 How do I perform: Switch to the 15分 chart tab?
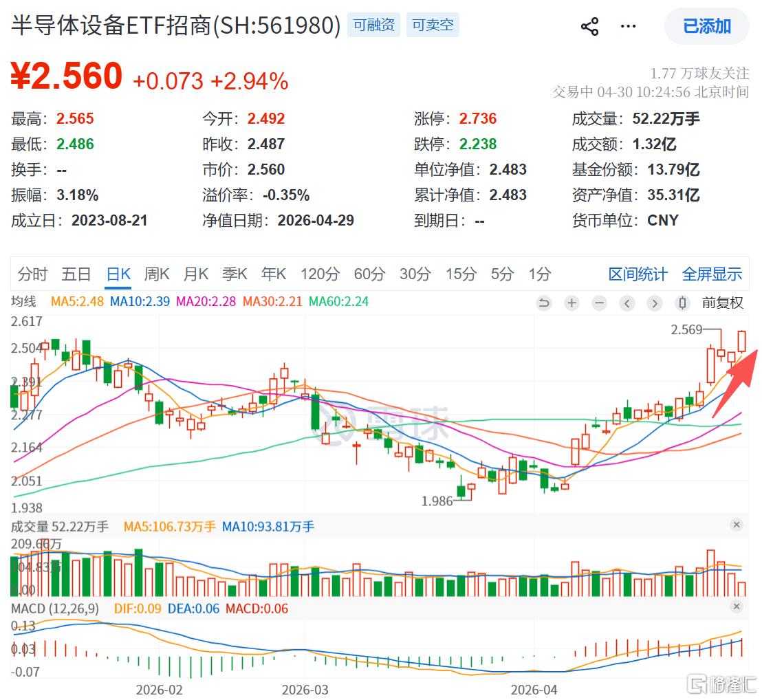coord(461,274)
